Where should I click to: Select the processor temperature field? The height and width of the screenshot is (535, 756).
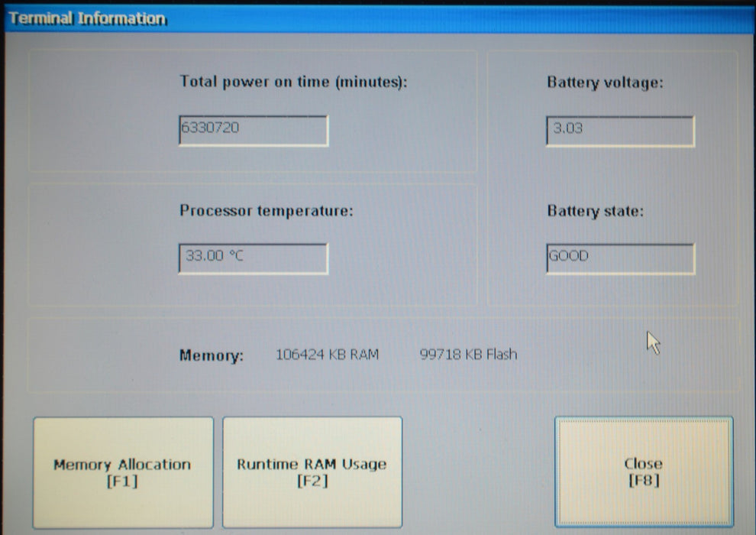(253, 258)
